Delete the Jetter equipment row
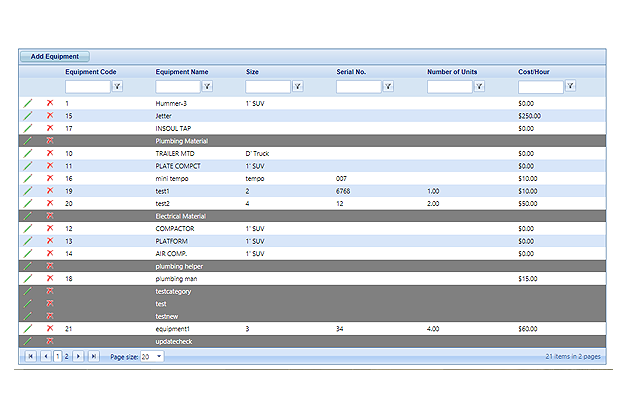 coord(50,116)
